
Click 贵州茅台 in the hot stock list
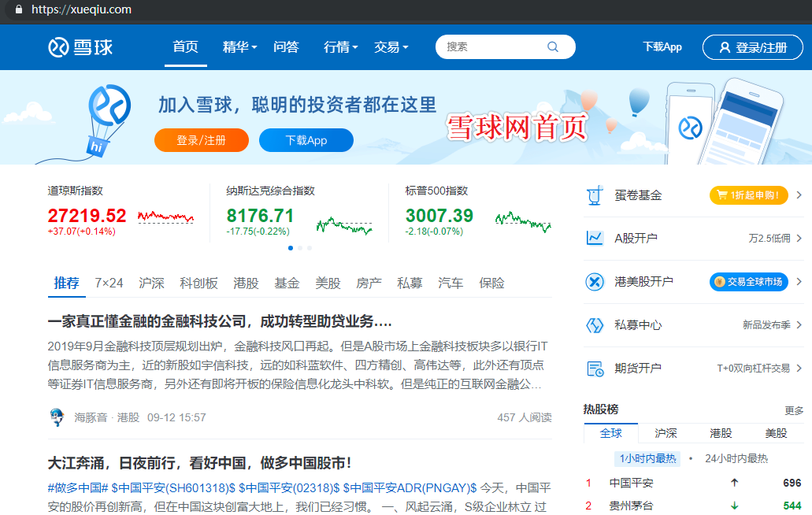[632, 506]
